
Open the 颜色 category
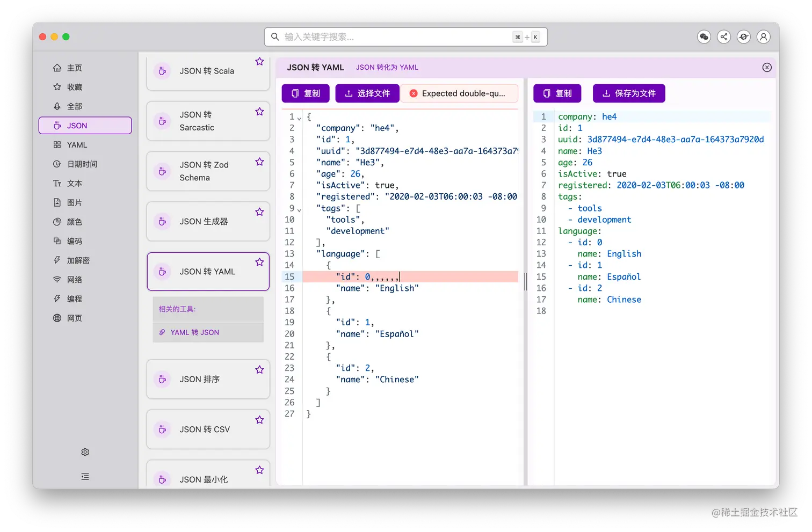point(85,222)
